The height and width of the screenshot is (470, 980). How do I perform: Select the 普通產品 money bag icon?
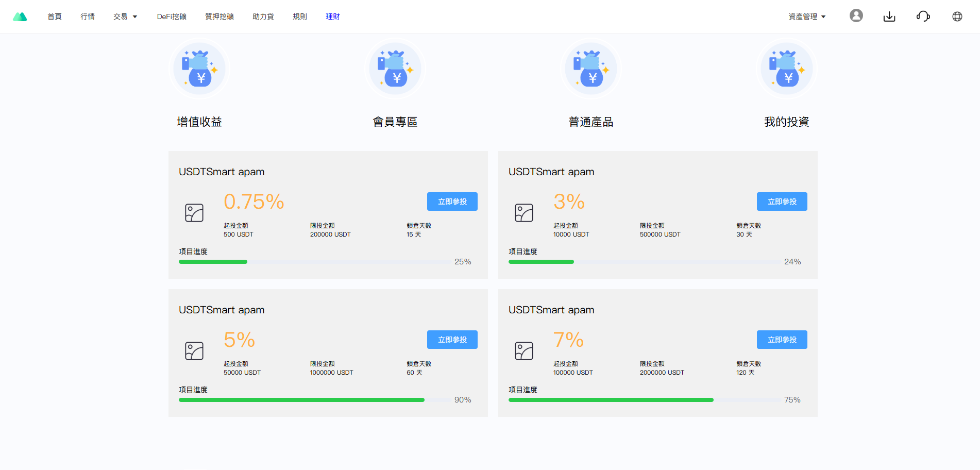pyautogui.click(x=591, y=69)
